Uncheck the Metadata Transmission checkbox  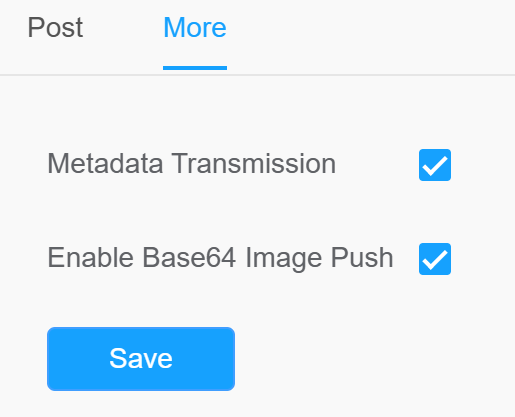click(x=435, y=165)
